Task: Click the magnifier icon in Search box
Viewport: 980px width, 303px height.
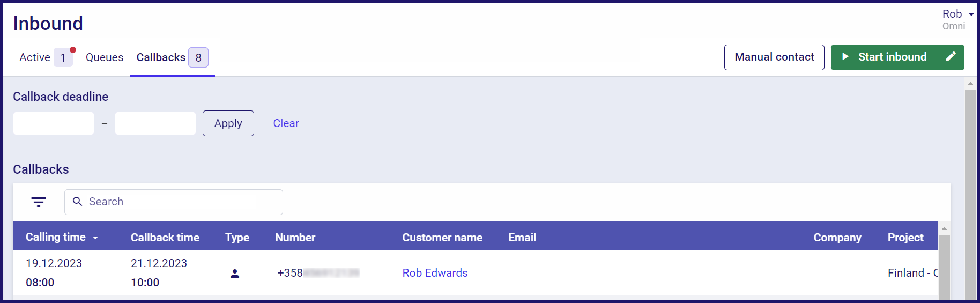Action: tap(78, 202)
